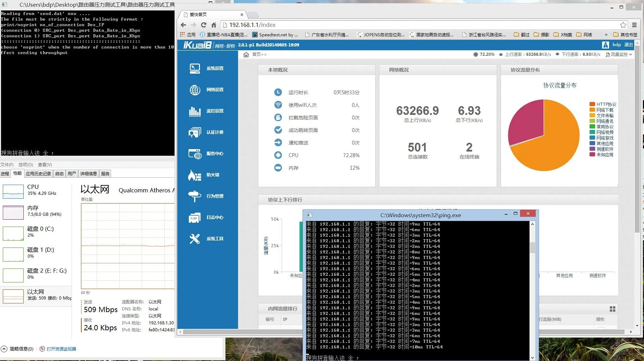Open 翻过 bookmark folder
This screenshot has width=644, height=361.
[x=521, y=35]
